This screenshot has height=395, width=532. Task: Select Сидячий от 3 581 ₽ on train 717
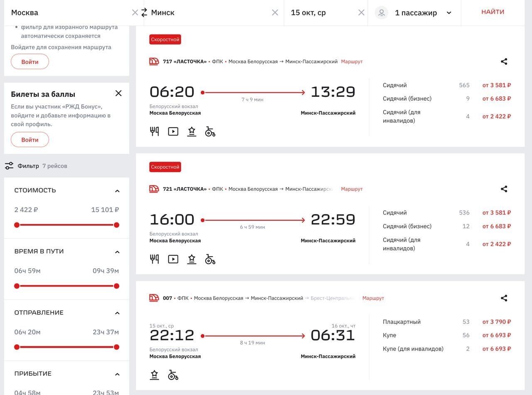[x=447, y=85]
